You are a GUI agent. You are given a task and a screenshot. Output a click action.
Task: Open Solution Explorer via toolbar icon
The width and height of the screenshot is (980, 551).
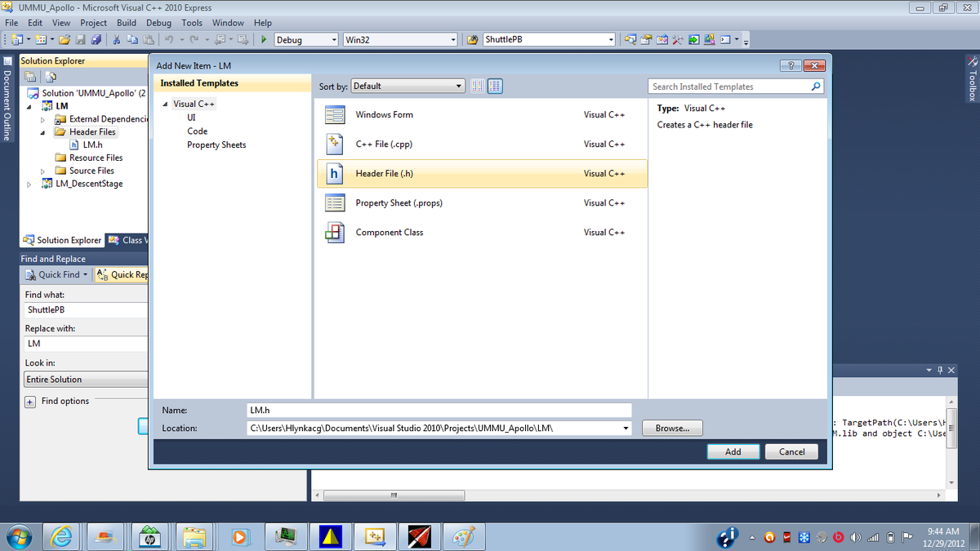pos(630,39)
